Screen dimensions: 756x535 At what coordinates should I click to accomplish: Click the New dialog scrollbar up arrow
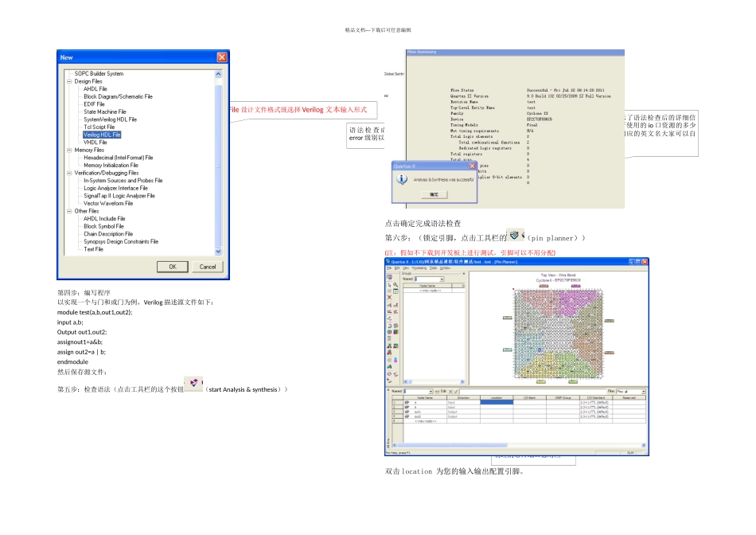(218, 74)
